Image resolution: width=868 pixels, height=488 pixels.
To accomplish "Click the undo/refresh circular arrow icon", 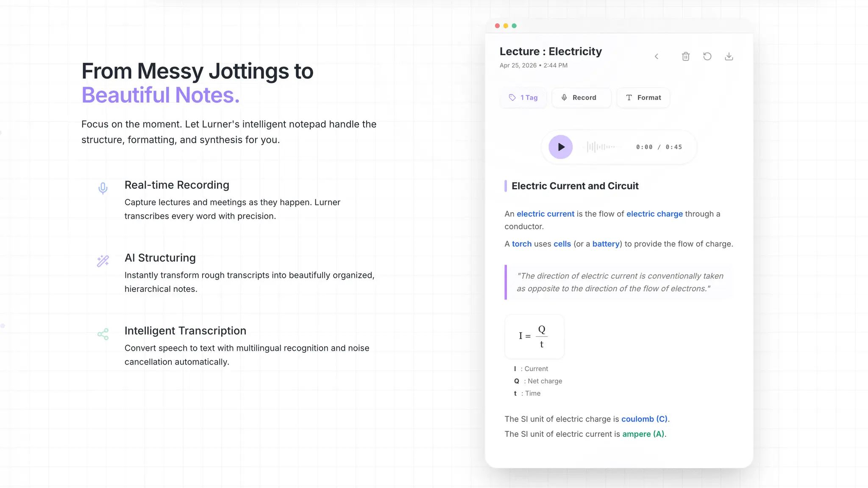I will point(707,56).
